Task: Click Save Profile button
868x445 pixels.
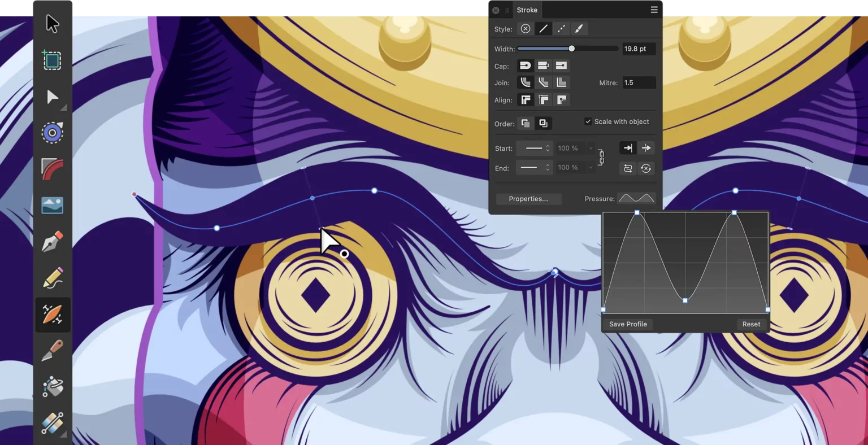Action: pyautogui.click(x=628, y=324)
